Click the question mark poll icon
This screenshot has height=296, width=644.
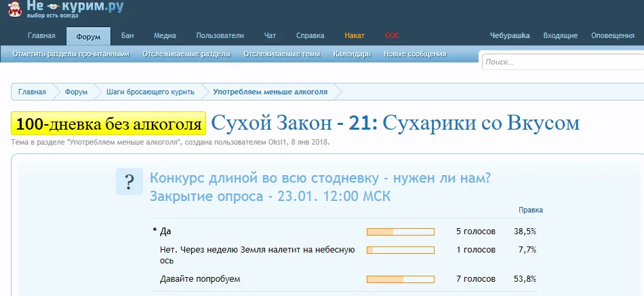(x=129, y=181)
